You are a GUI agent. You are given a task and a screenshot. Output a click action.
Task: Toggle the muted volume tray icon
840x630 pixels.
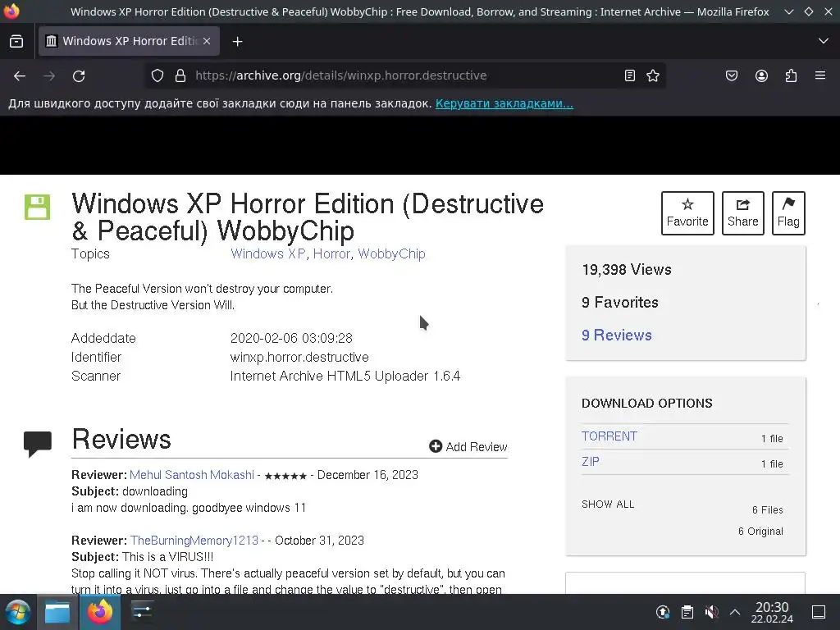(711, 612)
